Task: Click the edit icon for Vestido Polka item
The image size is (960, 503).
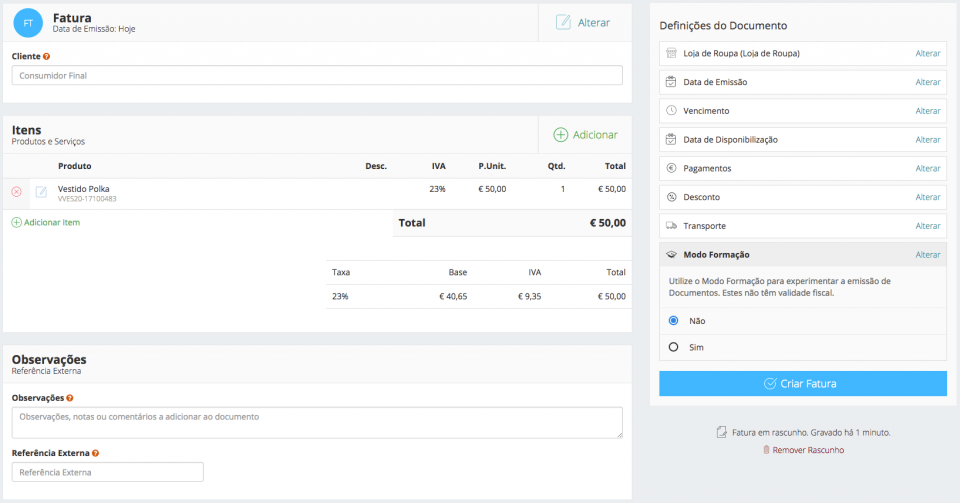Action: pos(41,192)
